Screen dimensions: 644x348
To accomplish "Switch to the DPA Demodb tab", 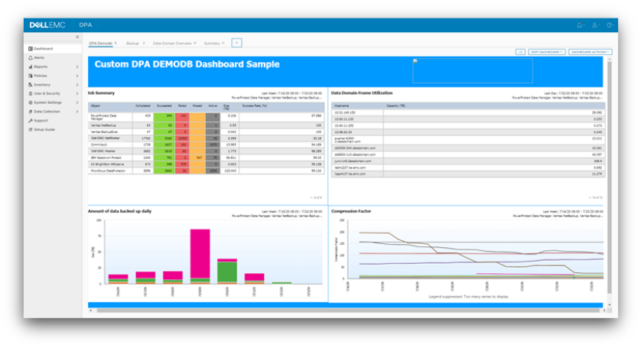I will pos(100,43).
